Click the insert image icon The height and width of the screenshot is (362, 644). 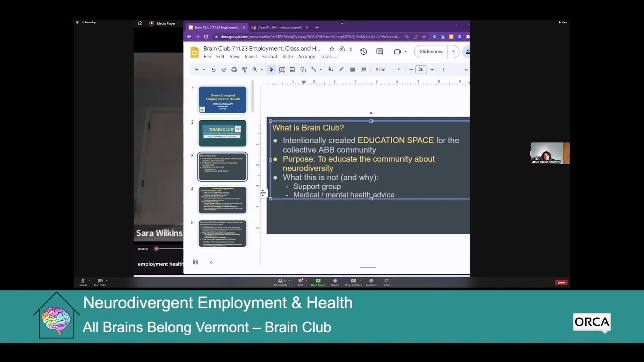(292, 70)
